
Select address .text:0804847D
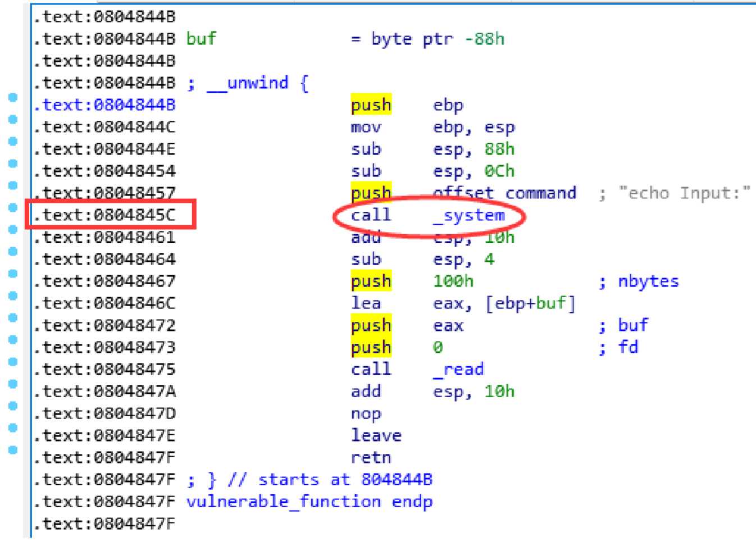point(104,413)
